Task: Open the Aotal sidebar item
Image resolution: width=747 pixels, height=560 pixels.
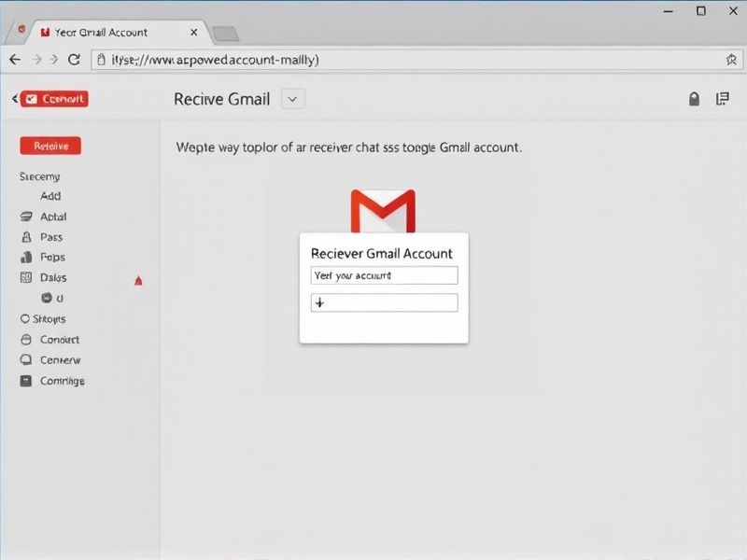Action: 53,217
